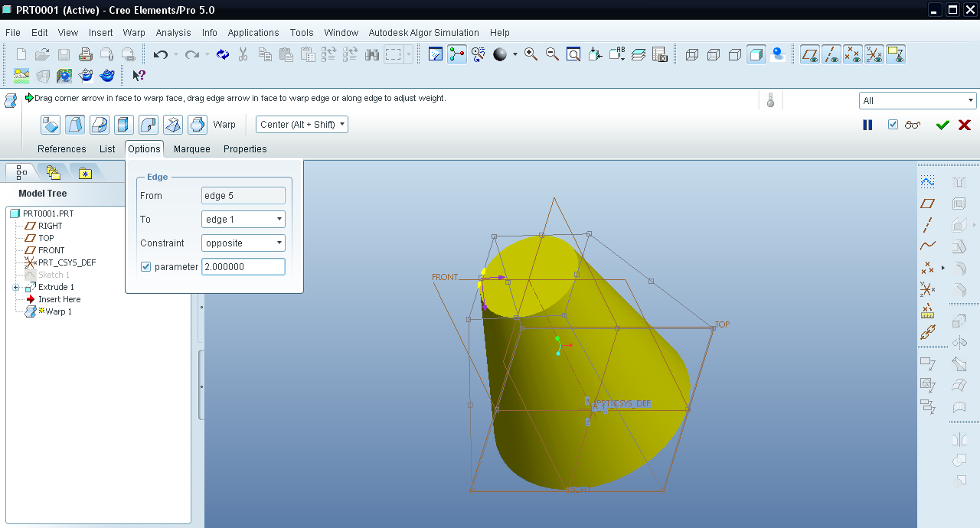980x528 pixels.
Task: Select Hidden Line display style icon
Action: (x=714, y=54)
